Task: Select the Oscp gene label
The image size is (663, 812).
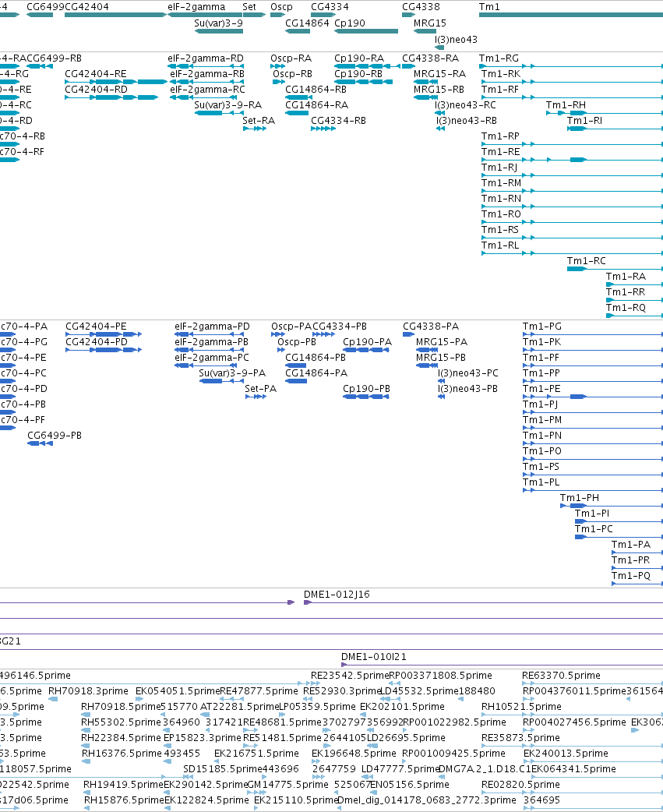Action: point(281,7)
